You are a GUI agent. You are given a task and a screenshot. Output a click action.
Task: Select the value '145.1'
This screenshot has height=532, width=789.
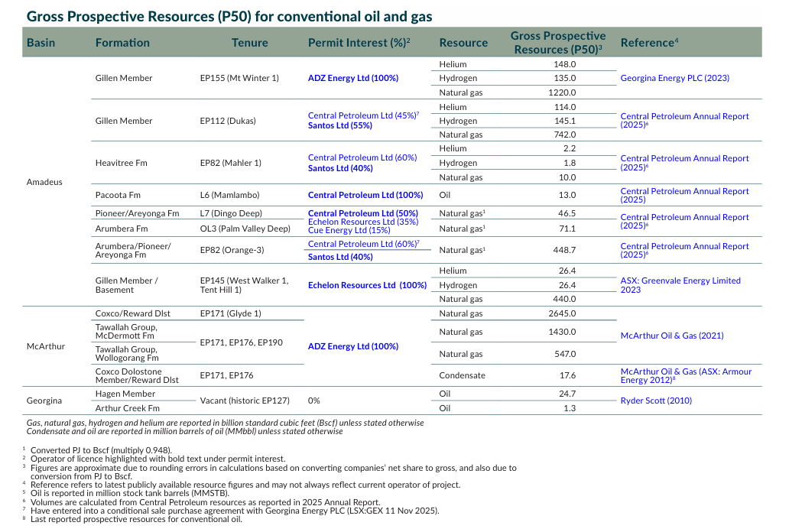click(565, 121)
